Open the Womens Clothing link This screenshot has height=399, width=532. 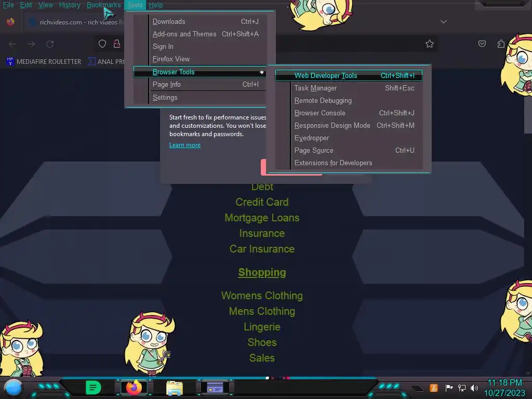pos(262,296)
